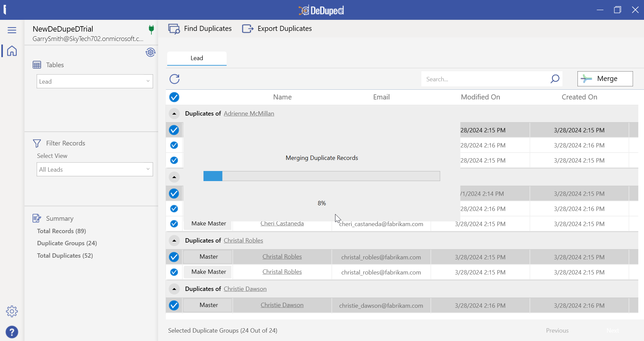
Task: Click cheri_castaneda@fabrikam.com email cell
Action: click(x=381, y=224)
